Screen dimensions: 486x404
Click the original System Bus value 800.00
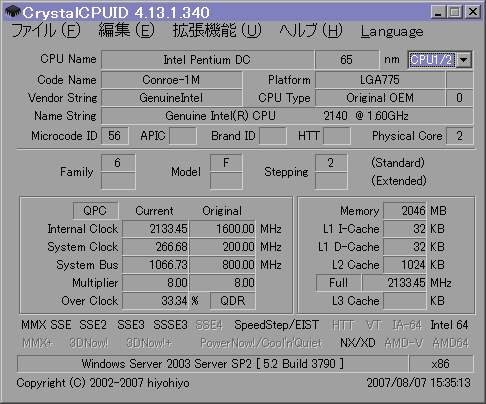(222, 265)
